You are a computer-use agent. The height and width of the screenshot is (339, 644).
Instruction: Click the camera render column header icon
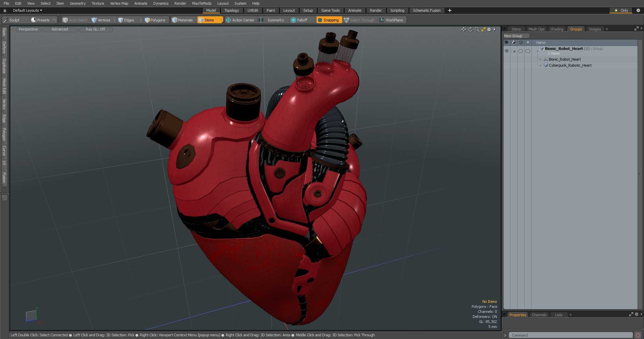(514, 43)
